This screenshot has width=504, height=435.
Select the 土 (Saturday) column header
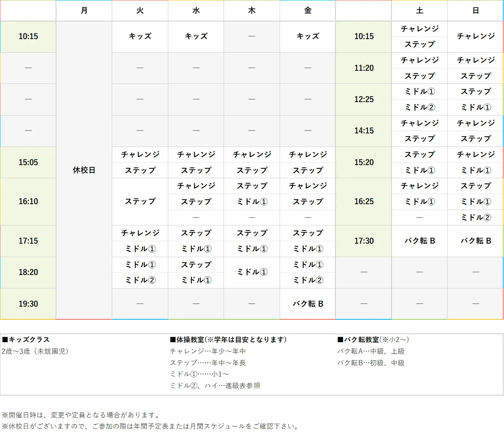[419, 10]
